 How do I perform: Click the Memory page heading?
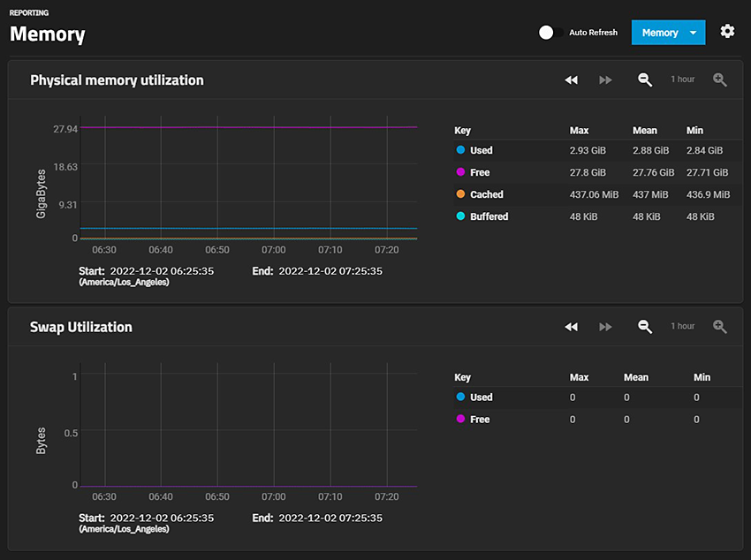click(x=48, y=34)
